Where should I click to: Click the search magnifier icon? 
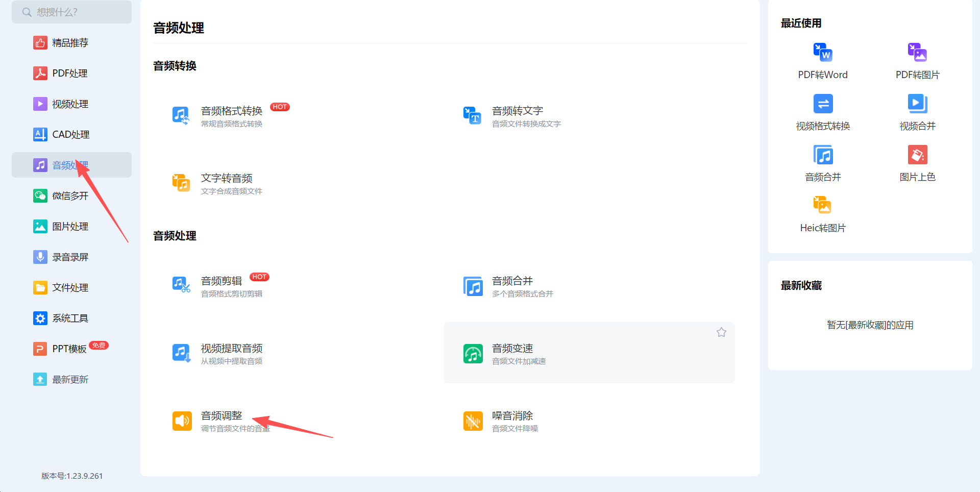(x=27, y=12)
